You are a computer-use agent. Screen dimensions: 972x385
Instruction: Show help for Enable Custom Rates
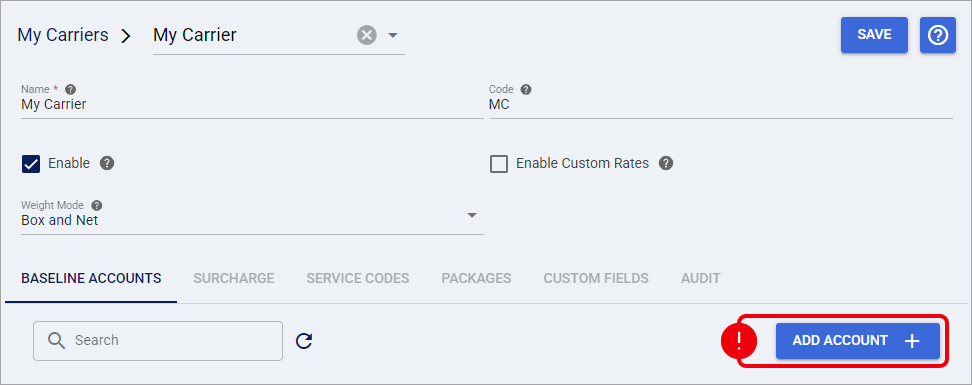pyautogui.click(x=666, y=164)
